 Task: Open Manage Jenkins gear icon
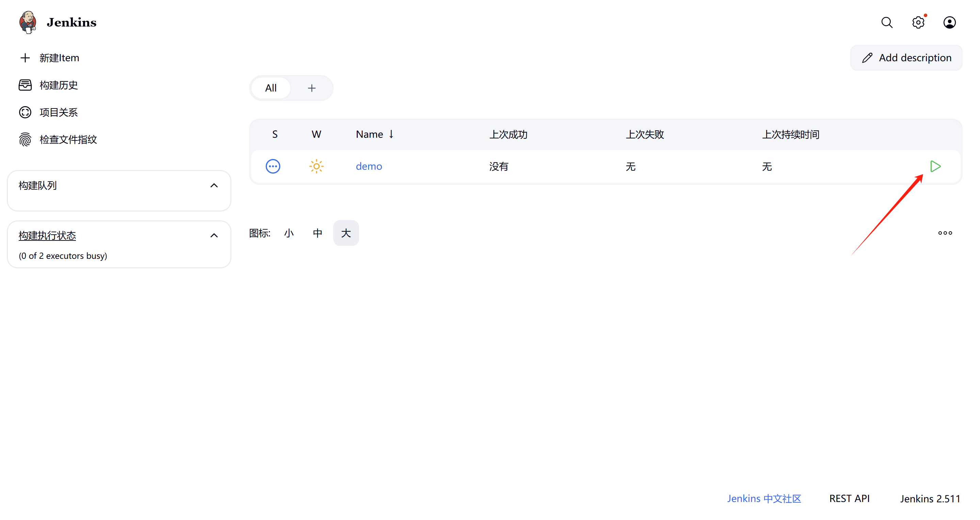918,22
